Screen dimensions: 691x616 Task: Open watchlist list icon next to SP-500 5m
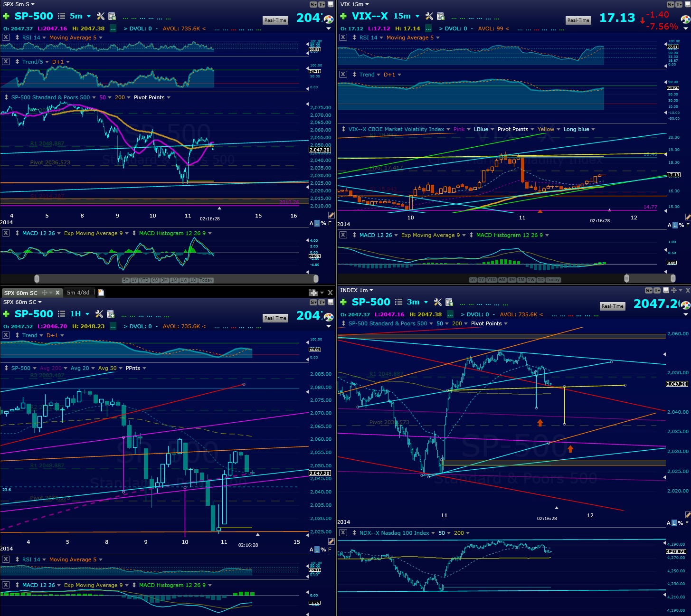click(61, 16)
